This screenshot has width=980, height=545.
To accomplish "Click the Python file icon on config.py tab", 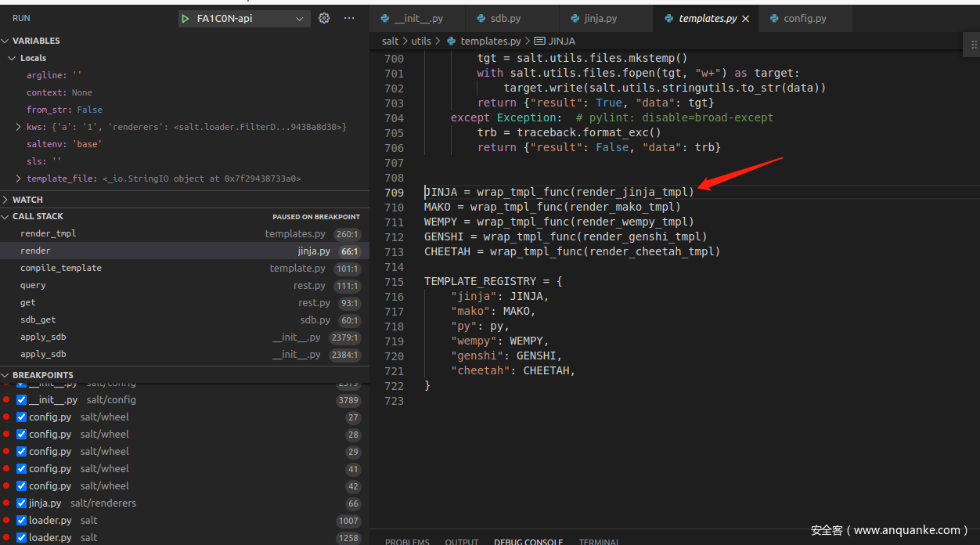I will point(774,18).
